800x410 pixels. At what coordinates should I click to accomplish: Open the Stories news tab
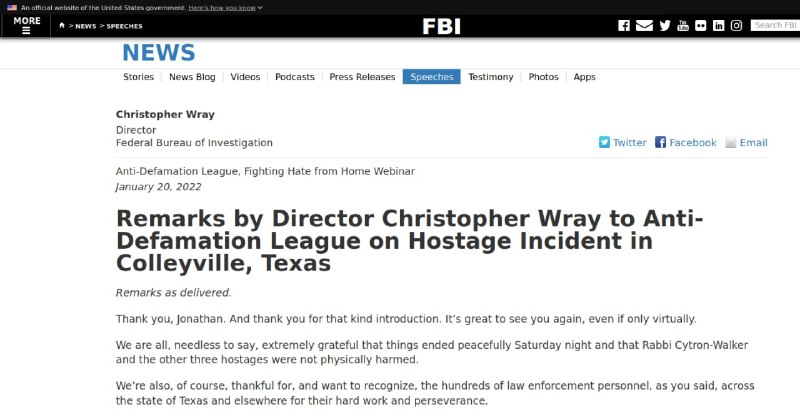138,77
